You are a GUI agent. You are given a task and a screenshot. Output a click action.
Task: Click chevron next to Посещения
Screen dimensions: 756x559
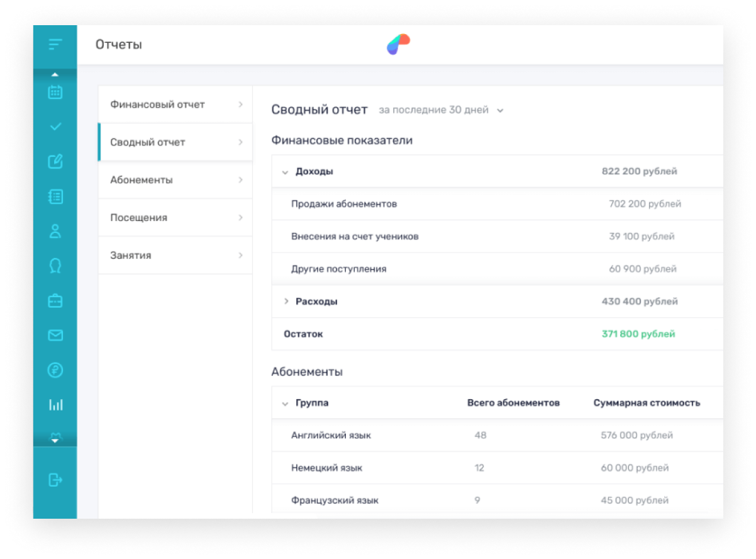pyautogui.click(x=241, y=218)
